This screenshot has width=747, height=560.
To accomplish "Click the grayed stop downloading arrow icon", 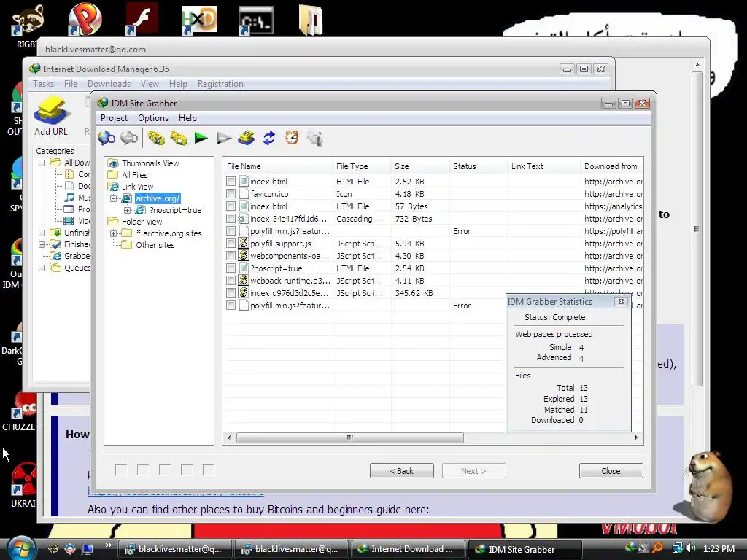I will click(x=223, y=138).
